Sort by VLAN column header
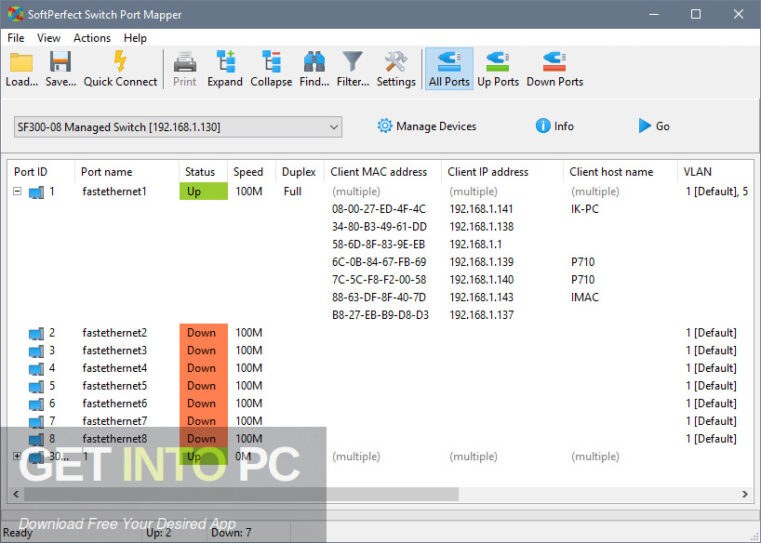The image size is (761, 543). [715, 172]
